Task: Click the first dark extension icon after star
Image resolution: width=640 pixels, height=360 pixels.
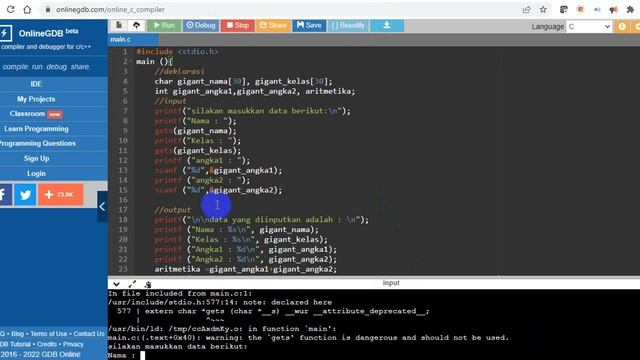Action: pos(564,9)
